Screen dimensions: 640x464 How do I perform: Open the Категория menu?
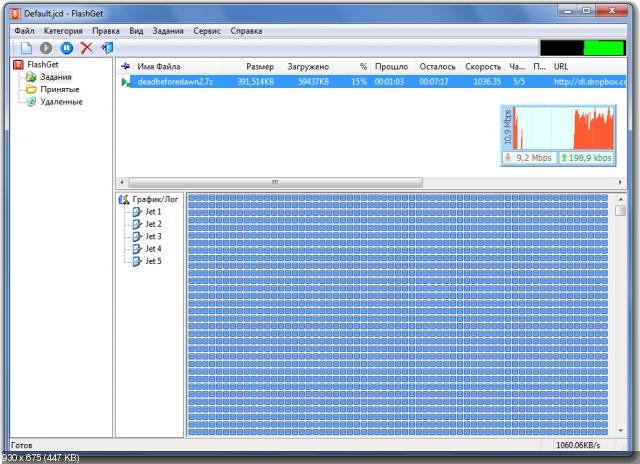coord(63,31)
